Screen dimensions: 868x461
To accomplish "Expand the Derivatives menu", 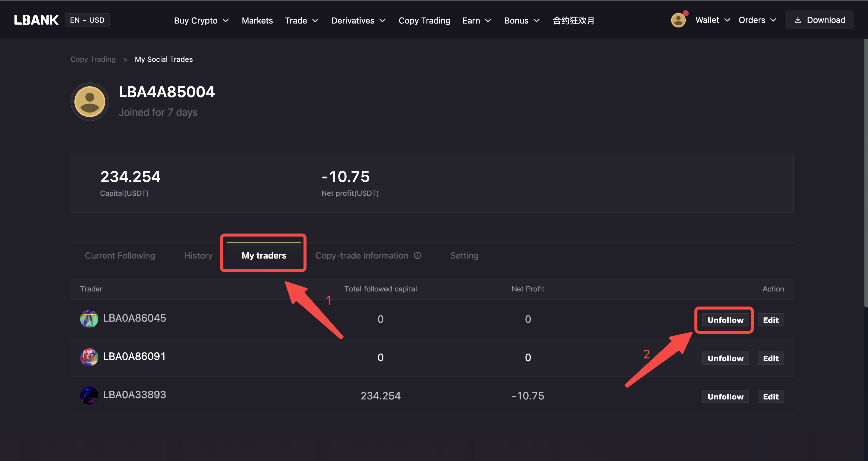I will tap(358, 21).
